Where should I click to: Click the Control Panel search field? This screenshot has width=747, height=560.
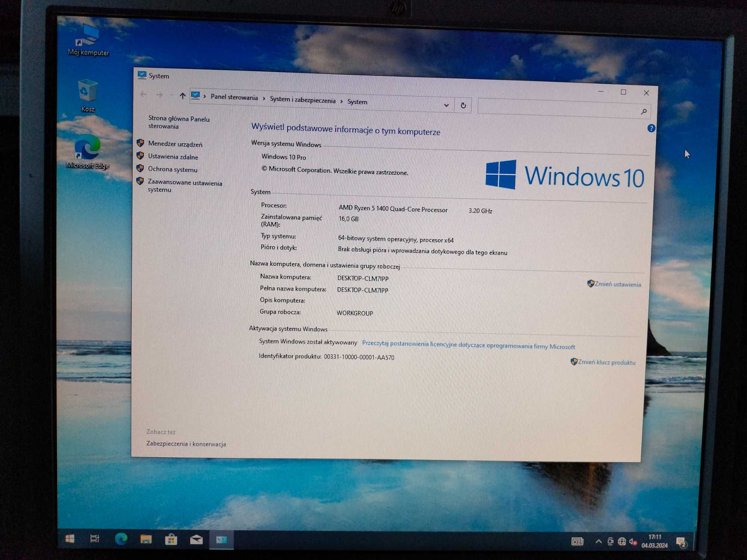pos(564,109)
